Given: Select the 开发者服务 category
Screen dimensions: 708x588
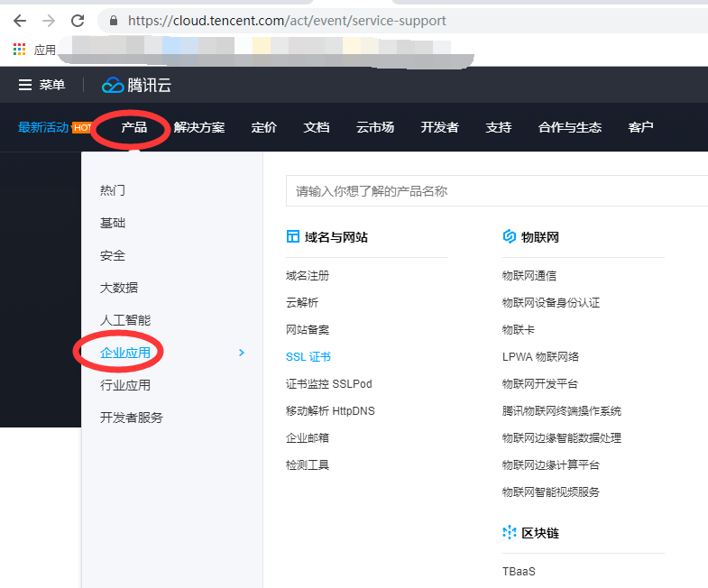Looking at the screenshot, I should pos(132,418).
